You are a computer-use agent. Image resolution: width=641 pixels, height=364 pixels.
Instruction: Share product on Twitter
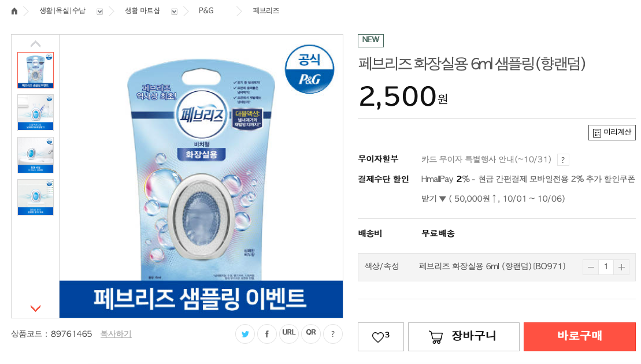(x=245, y=333)
